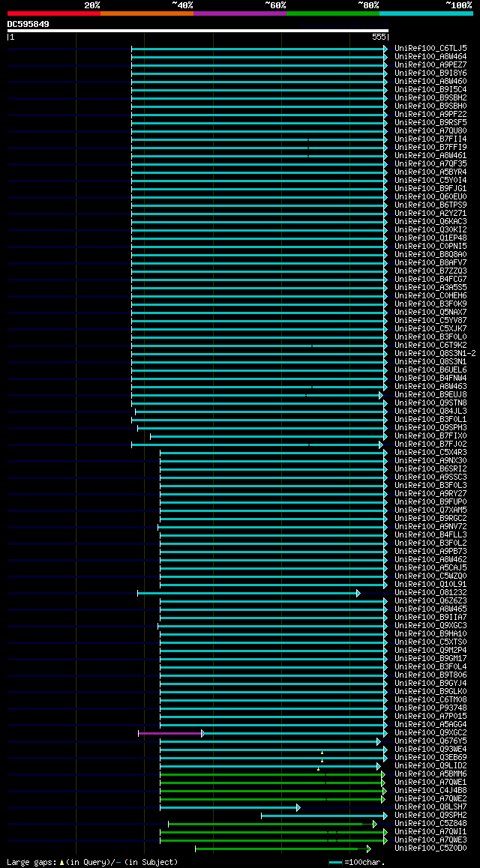
Task: Select hit label UniRef100_B9SBH2
Action: [430, 98]
